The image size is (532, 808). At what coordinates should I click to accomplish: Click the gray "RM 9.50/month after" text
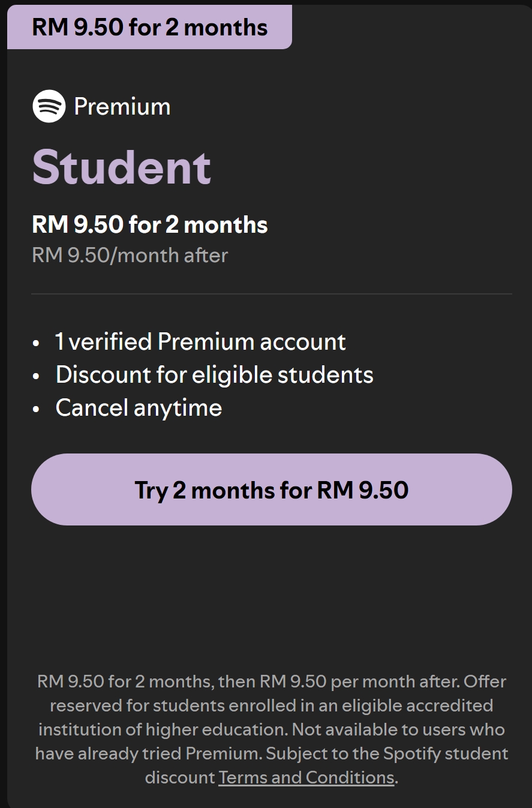tap(130, 256)
